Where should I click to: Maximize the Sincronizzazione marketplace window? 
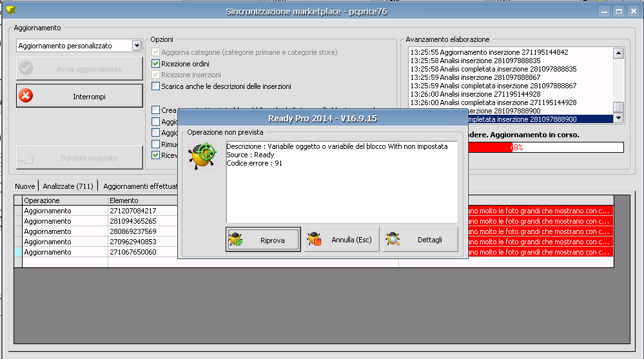[619, 12]
